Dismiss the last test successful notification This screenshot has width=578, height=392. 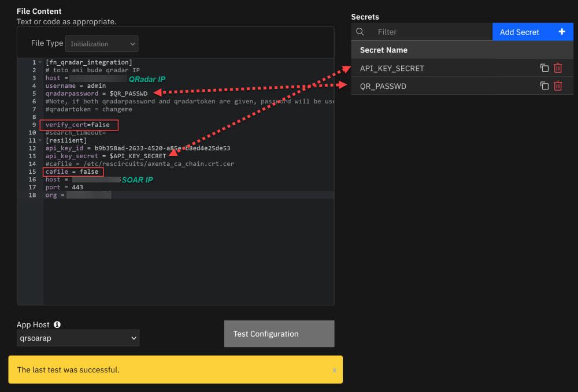point(334,371)
